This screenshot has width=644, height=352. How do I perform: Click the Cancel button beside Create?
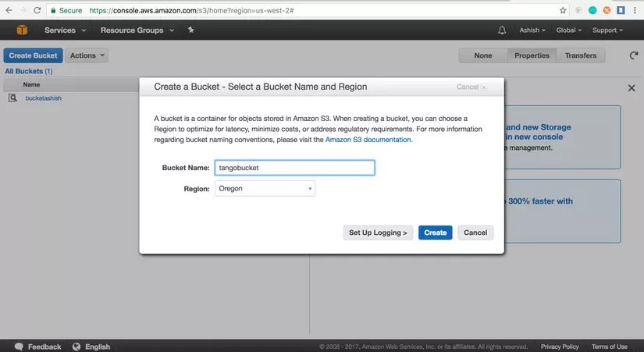[475, 233]
